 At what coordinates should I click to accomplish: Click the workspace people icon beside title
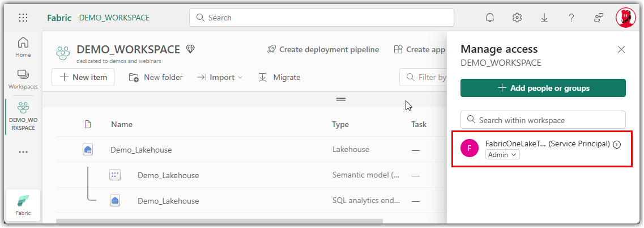63,53
